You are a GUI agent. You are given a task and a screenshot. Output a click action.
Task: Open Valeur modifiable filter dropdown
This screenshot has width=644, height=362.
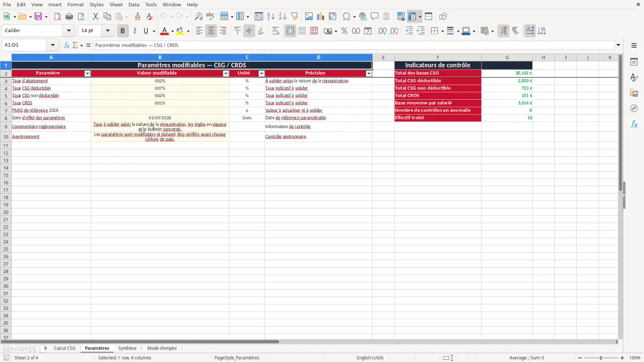point(226,73)
